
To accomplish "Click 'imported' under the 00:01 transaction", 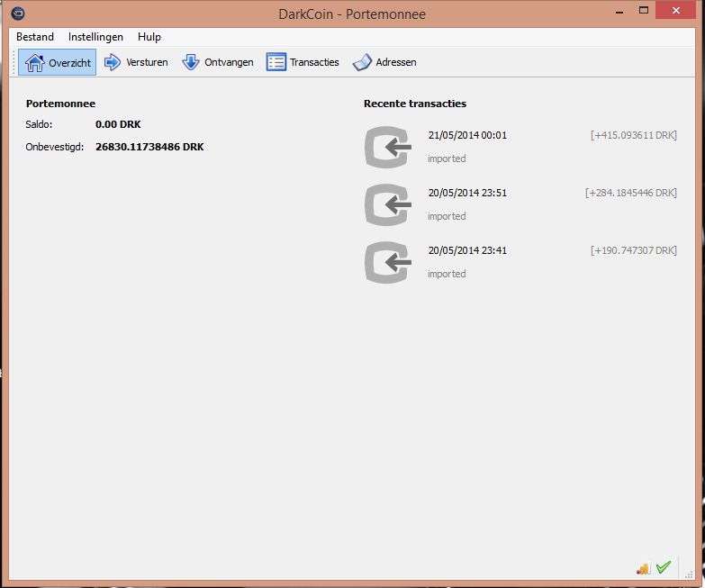I will (x=447, y=158).
